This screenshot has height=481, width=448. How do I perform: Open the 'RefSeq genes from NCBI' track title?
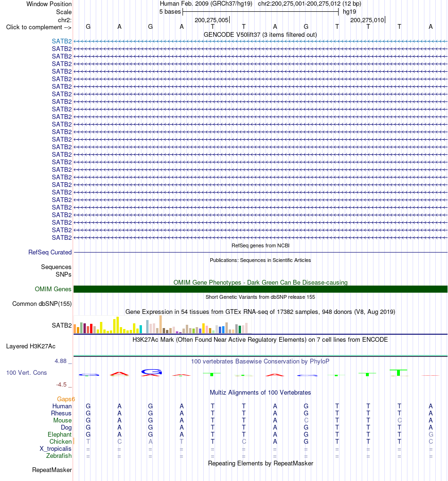(x=260, y=246)
